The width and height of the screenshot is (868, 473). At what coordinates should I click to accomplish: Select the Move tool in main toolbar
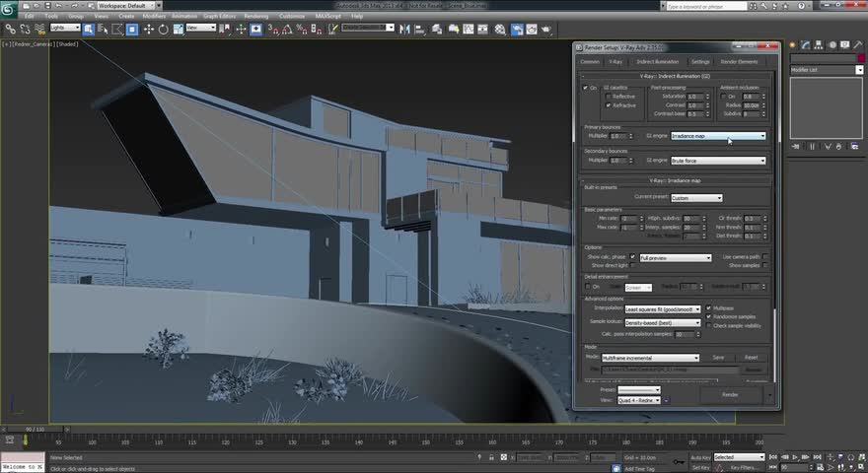[x=149, y=29]
